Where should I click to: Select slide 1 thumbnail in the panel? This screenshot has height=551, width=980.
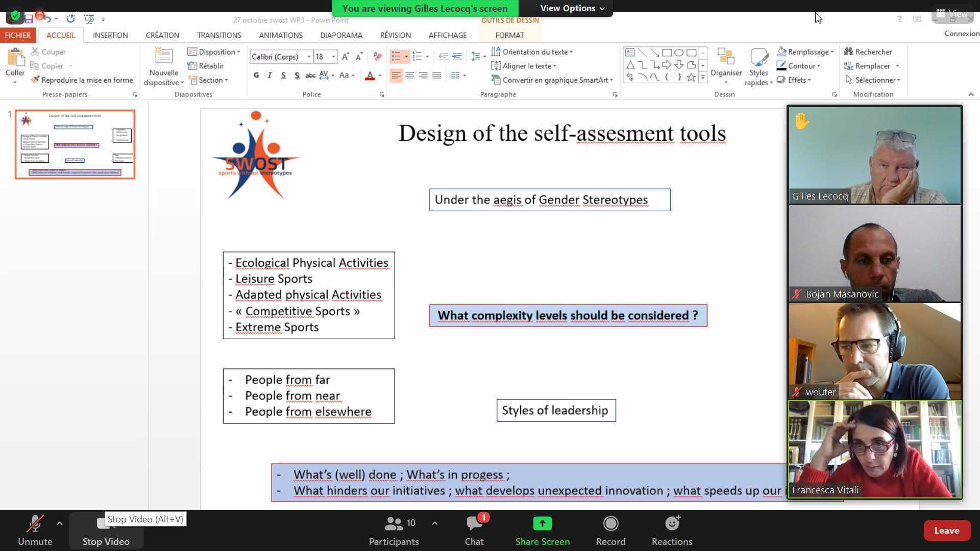(x=75, y=144)
